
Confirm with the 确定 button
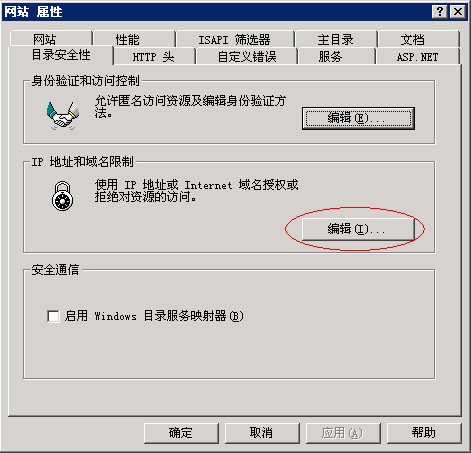coord(181,433)
